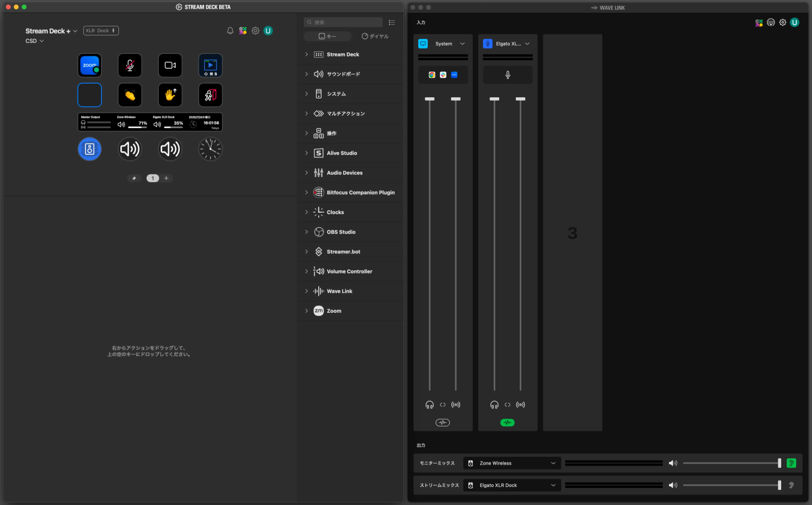Switch to the ダイヤル tab
The width and height of the screenshot is (812, 505).
pos(375,37)
